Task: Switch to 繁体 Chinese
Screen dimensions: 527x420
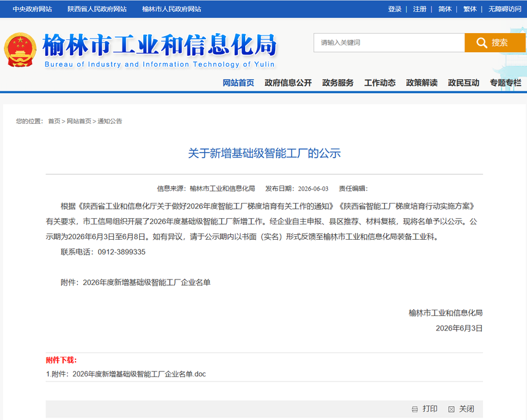Action: [x=470, y=9]
